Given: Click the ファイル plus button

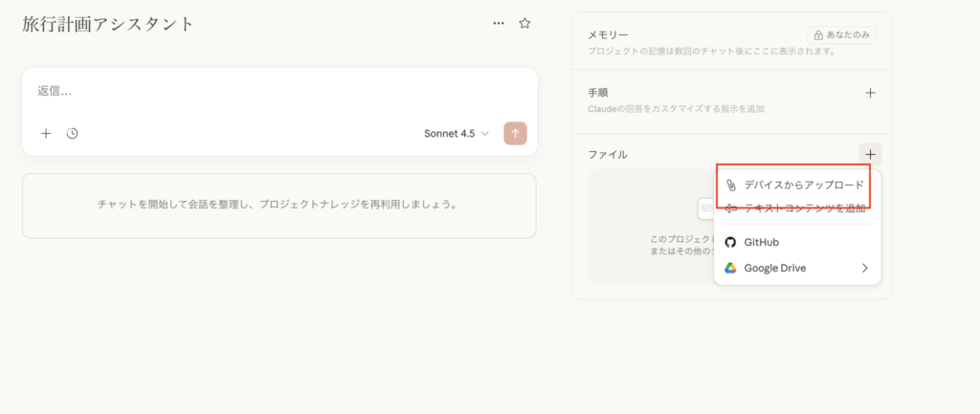Looking at the screenshot, I should [870, 154].
